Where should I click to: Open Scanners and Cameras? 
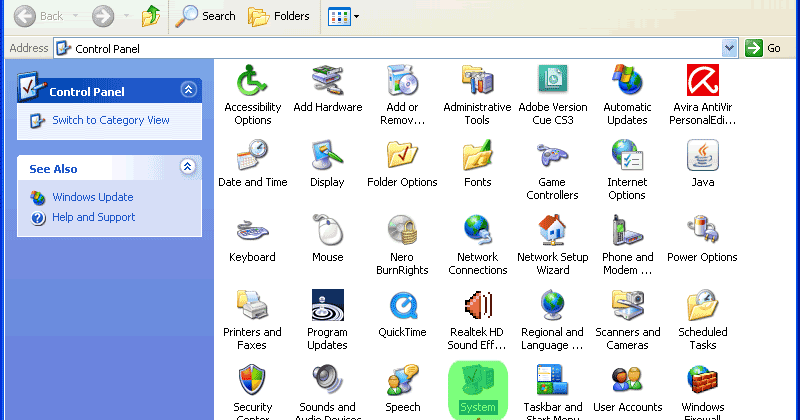[x=628, y=320]
